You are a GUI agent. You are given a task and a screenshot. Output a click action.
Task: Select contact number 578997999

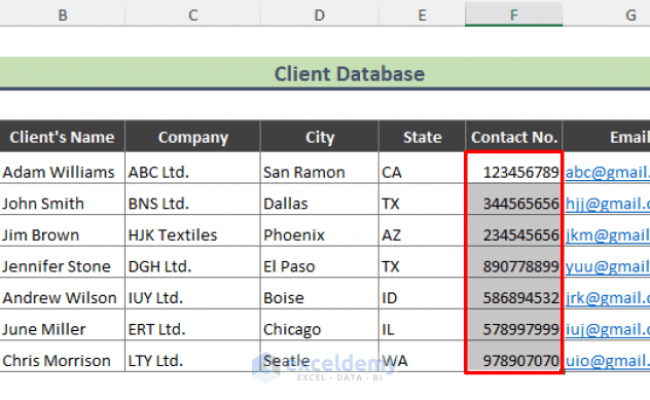tap(514, 325)
